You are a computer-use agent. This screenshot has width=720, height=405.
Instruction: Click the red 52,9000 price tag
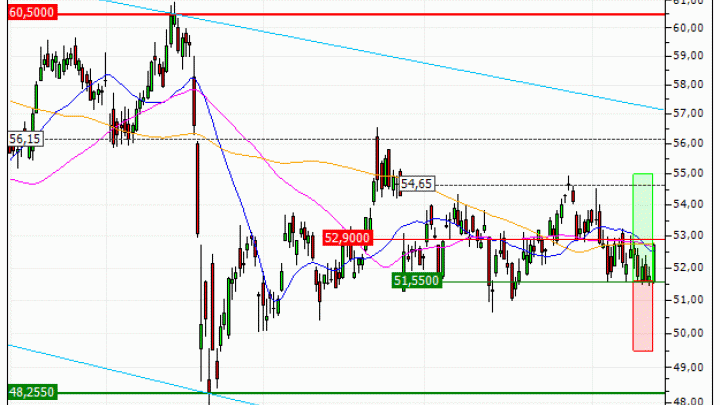(349, 238)
